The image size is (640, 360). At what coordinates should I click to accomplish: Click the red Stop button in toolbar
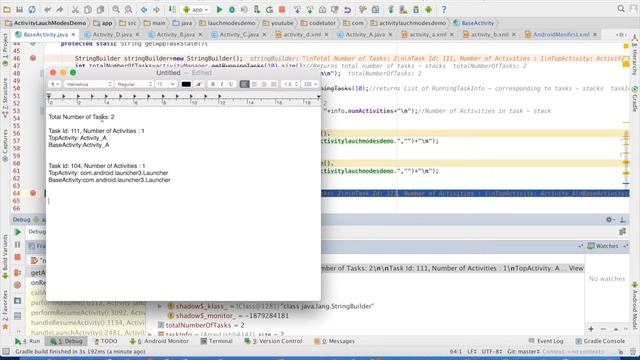[x=282, y=9]
